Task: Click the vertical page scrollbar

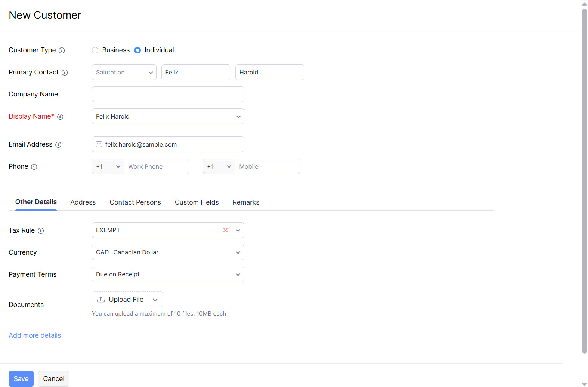Action: coord(584,179)
